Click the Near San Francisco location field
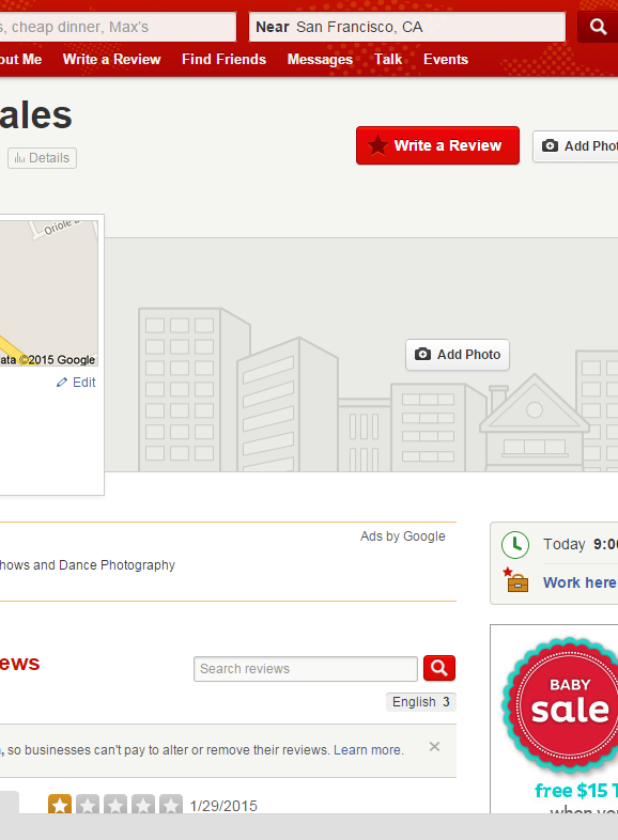The width and height of the screenshot is (618, 840). pyautogui.click(x=407, y=27)
